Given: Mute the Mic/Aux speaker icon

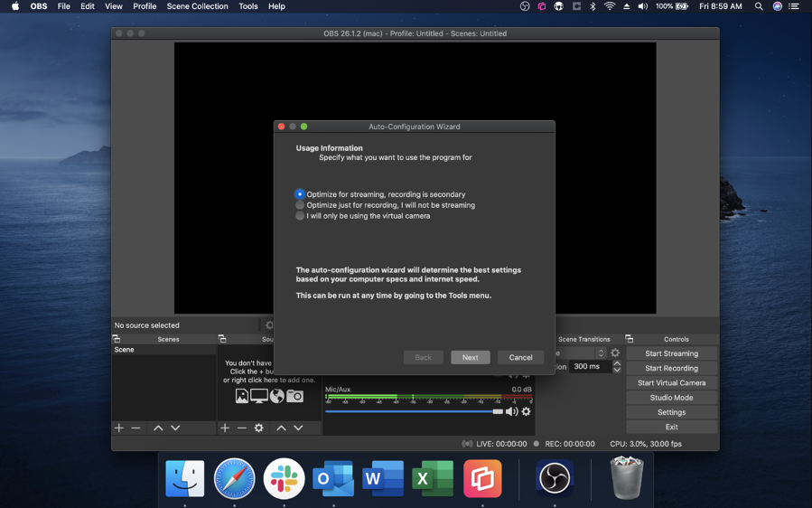Looking at the screenshot, I should pos(511,411).
